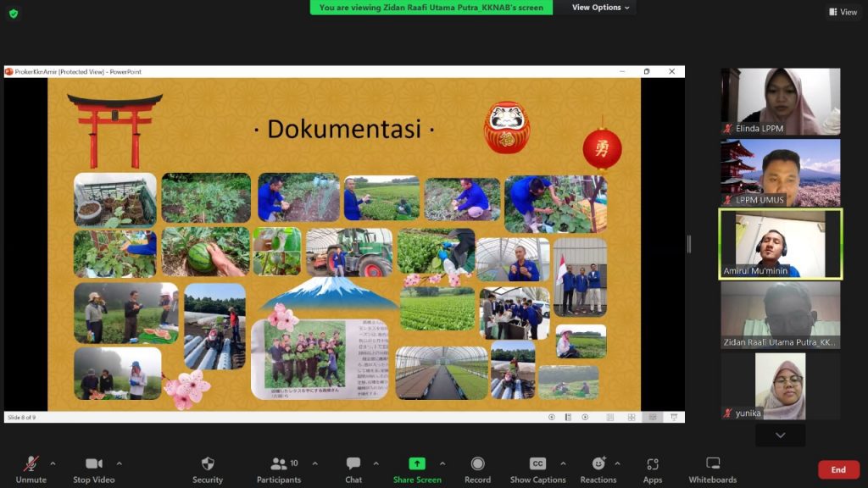Screen dimensions: 868x488
Task: Toggle Show Captions on
Action: [x=537, y=469]
